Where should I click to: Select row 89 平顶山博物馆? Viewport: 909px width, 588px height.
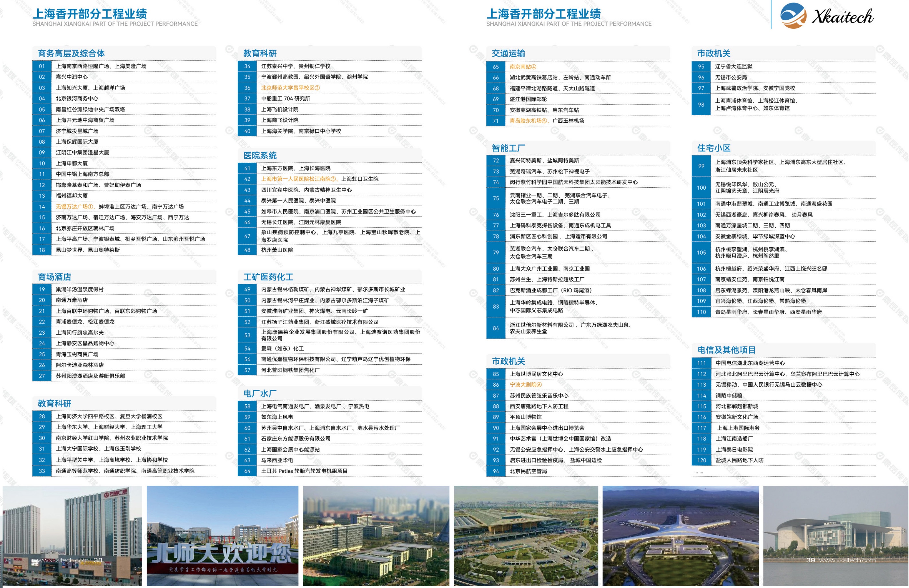[x=578, y=417]
